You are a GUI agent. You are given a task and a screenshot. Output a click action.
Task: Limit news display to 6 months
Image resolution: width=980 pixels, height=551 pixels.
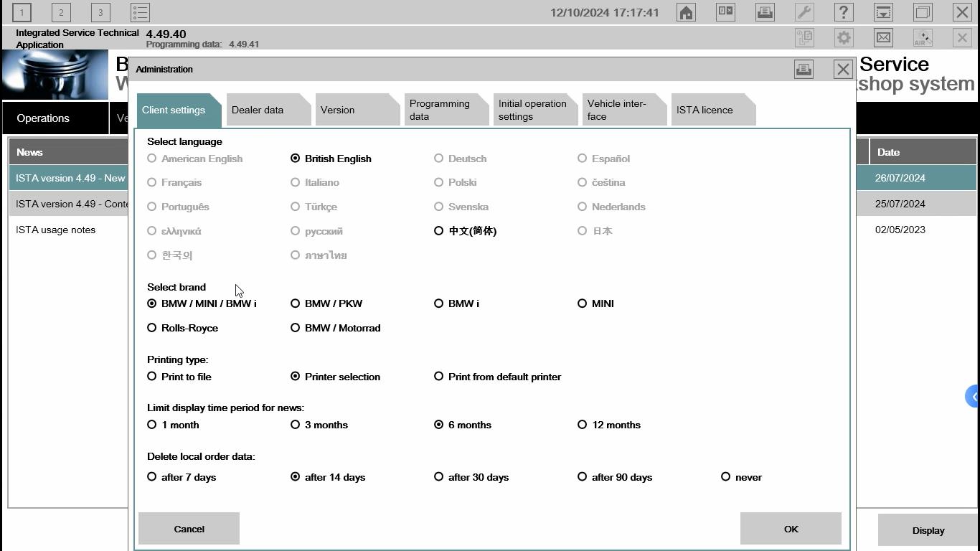point(462,425)
